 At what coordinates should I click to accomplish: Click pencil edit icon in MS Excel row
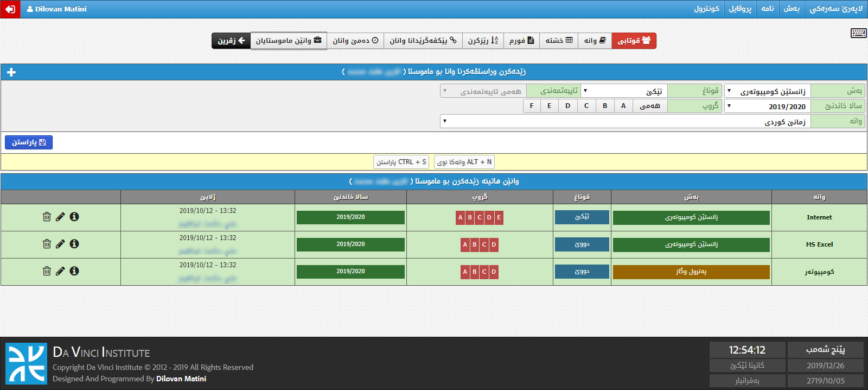point(60,244)
